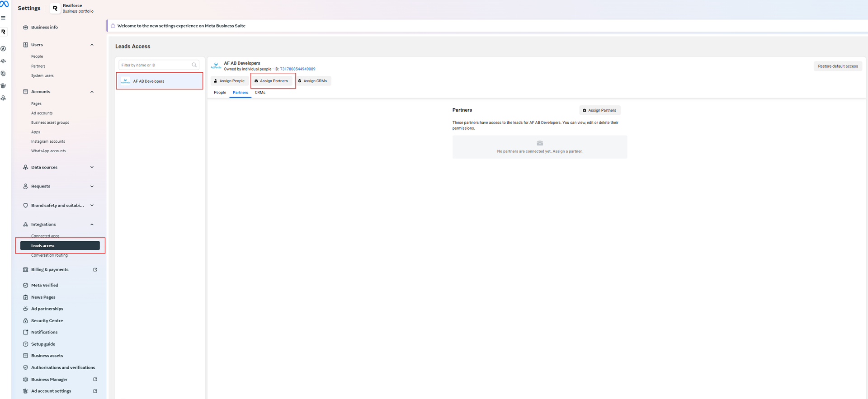The width and height of the screenshot is (868, 399).
Task: Open Meta Verified via its checkmark icon
Action: (x=25, y=285)
